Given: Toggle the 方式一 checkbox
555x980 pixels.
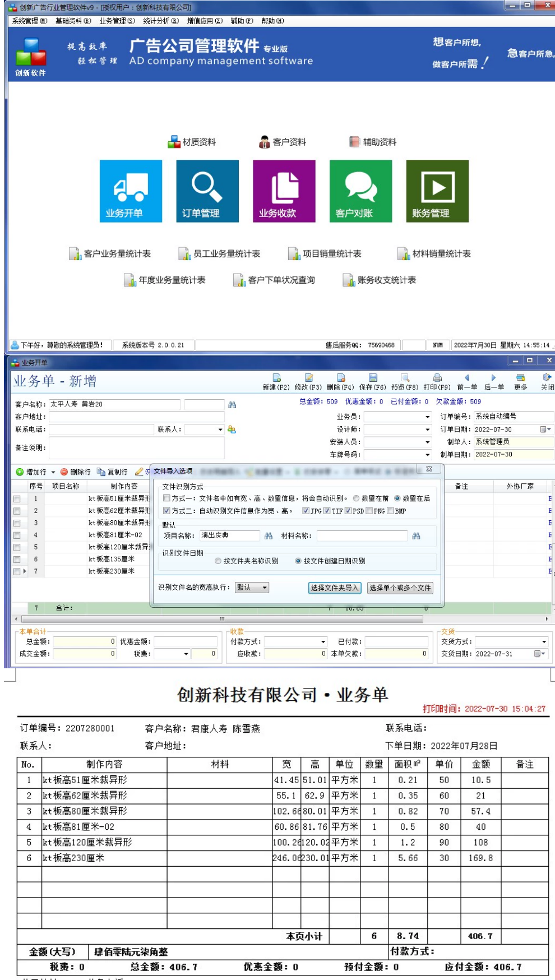Looking at the screenshot, I should (166, 498).
